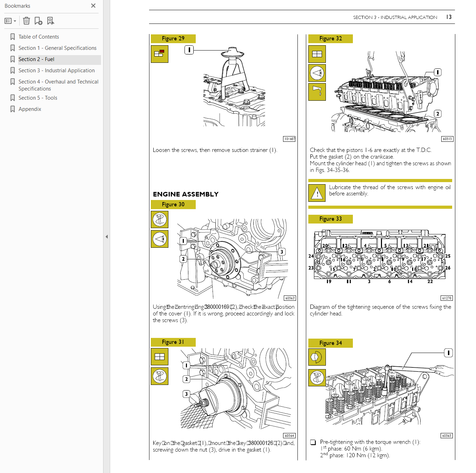Click the Bookmarks panel title
476x473 pixels.
[18, 6]
